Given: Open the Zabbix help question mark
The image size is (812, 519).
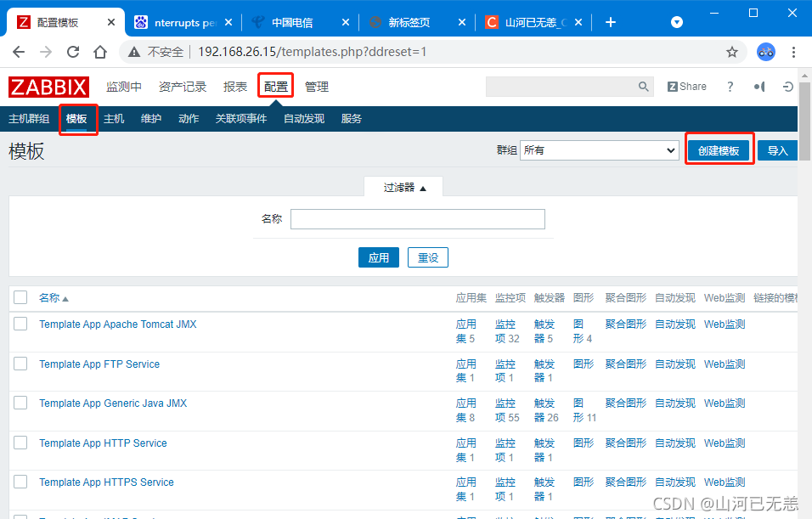Looking at the screenshot, I should click(x=730, y=87).
